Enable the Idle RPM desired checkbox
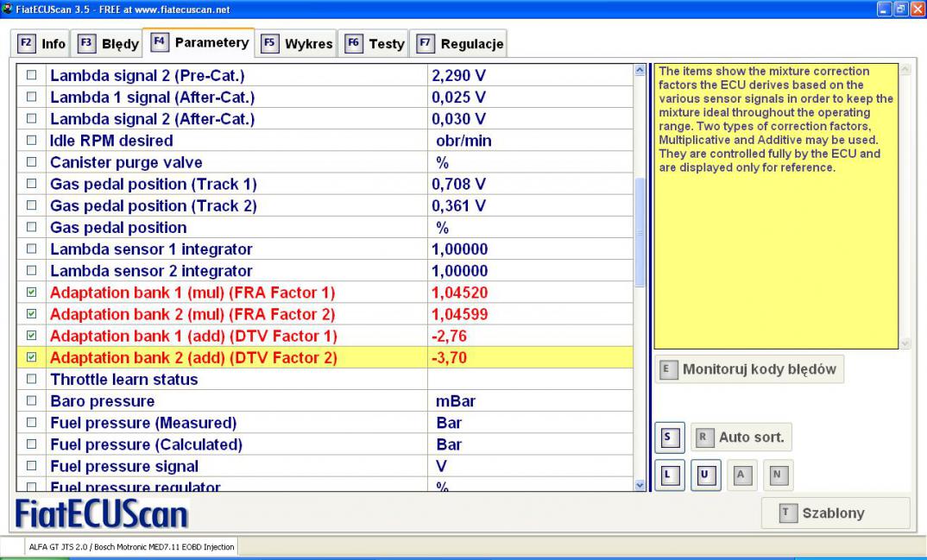The width and height of the screenshot is (927, 560). (31, 141)
